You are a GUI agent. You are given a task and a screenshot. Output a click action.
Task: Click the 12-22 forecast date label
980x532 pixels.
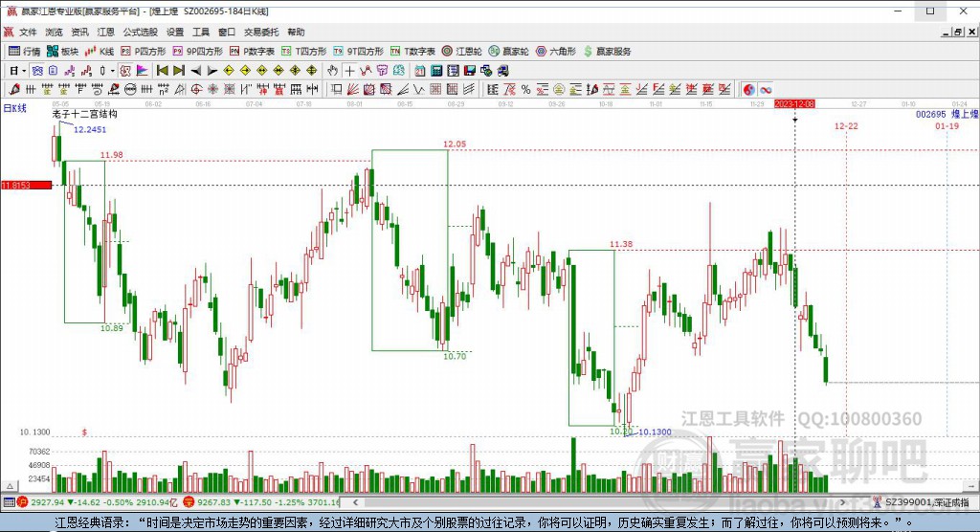[846, 126]
